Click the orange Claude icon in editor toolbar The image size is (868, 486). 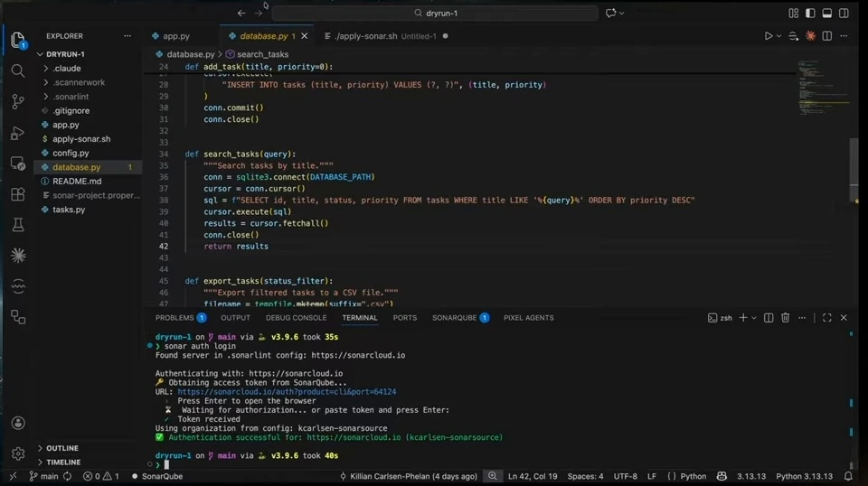(810, 36)
